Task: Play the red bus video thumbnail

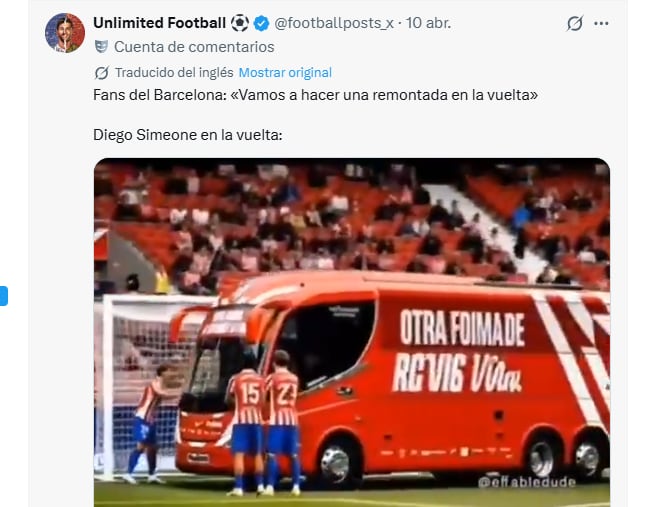Action: point(352,332)
